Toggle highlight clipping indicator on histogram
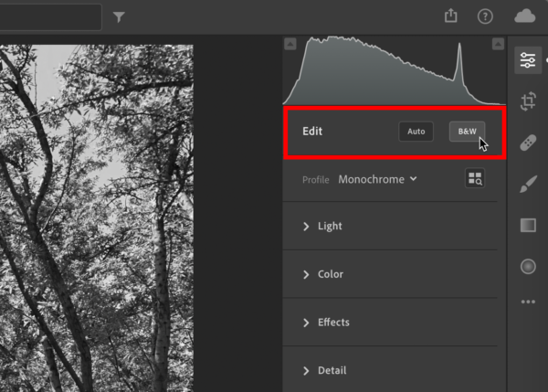The image size is (548, 392). [x=498, y=44]
